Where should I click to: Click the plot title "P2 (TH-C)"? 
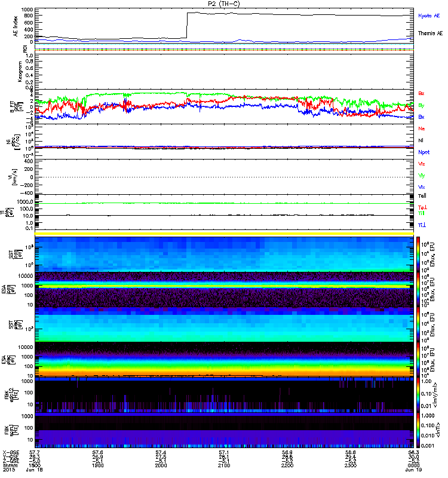[223, 4]
